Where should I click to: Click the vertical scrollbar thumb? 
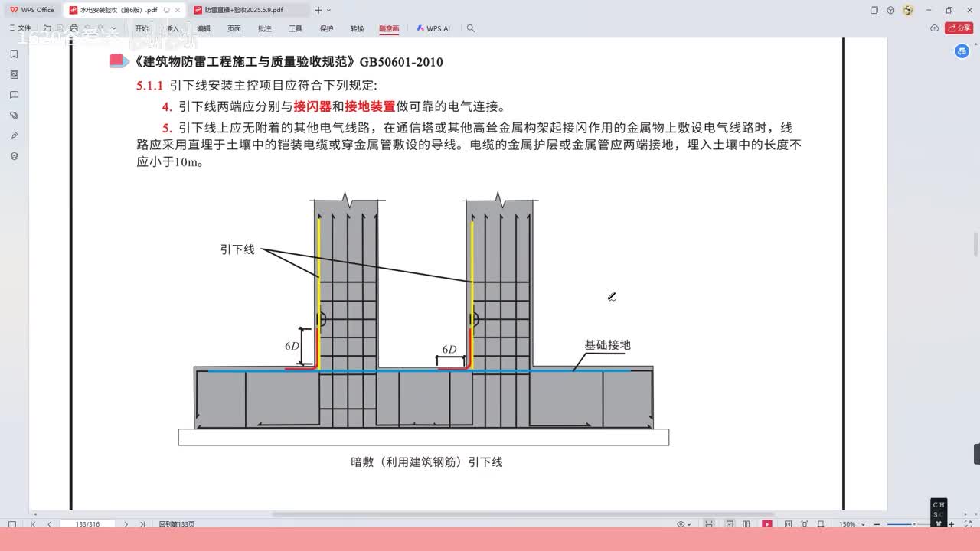pos(975,243)
